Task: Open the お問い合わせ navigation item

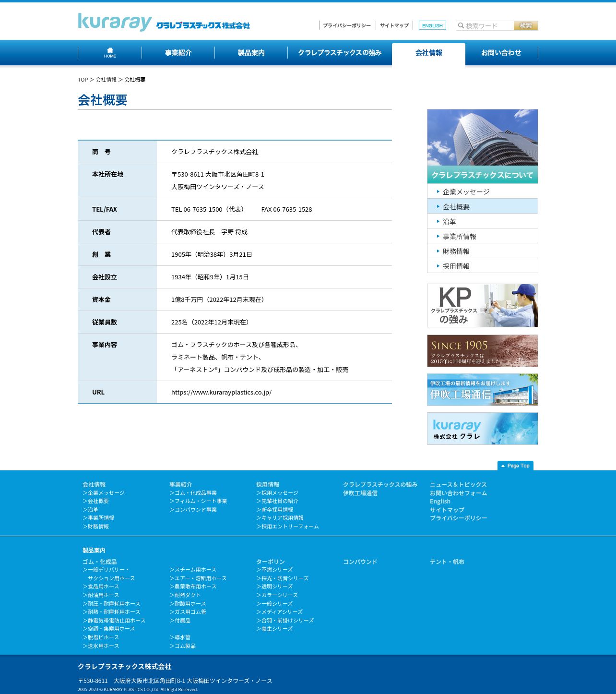Action: 501,53
